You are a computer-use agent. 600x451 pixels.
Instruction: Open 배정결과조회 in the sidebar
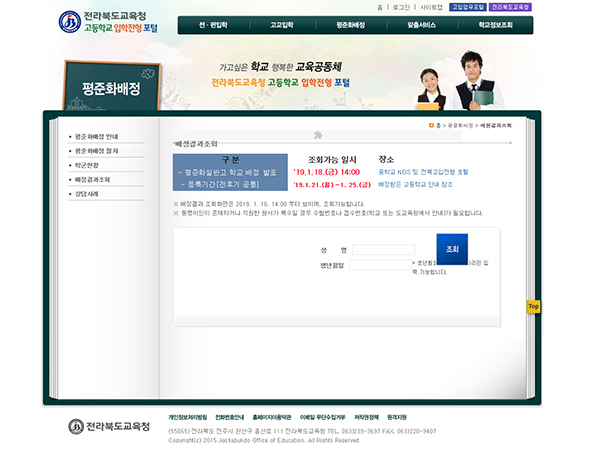tap(93, 178)
